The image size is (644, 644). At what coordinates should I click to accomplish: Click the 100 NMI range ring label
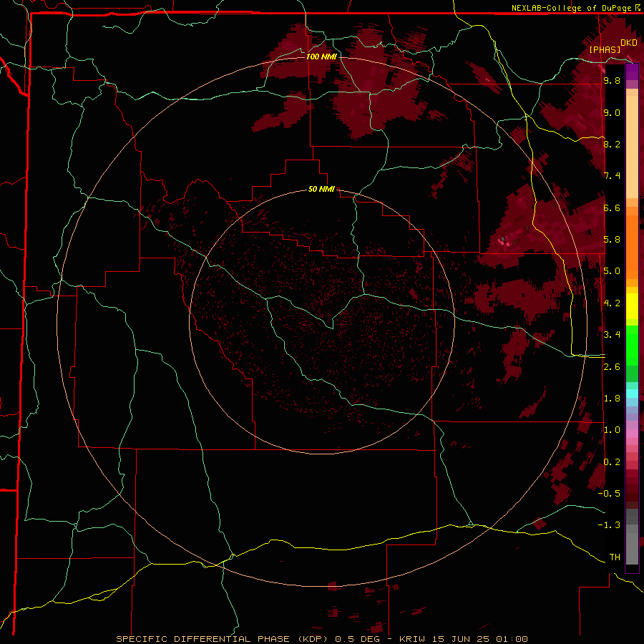pos(321,57)
